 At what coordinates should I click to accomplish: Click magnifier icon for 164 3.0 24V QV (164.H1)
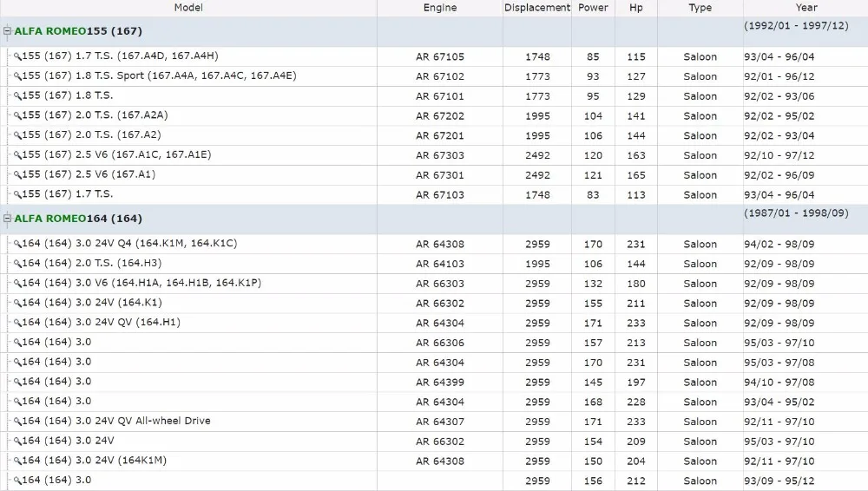click(x=17, y=323)
